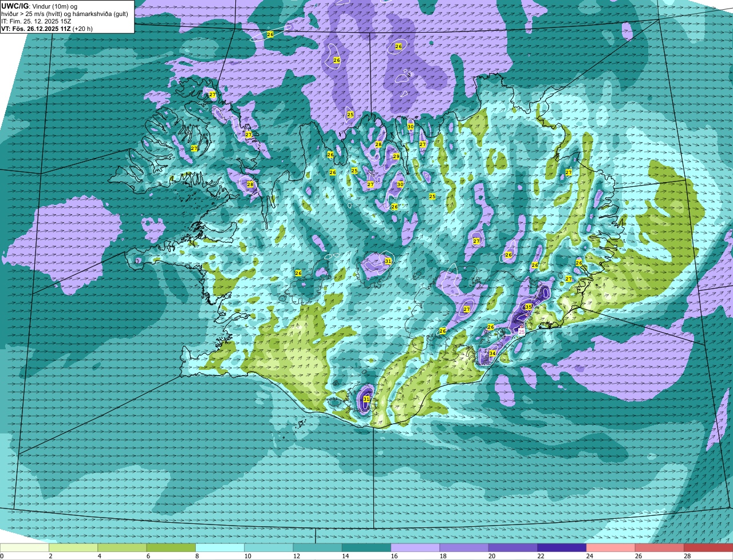Click the 8–10 m/s pale cyan legend swatch
Viewport: 733px width, 560px height.
(x=220, y=548)
